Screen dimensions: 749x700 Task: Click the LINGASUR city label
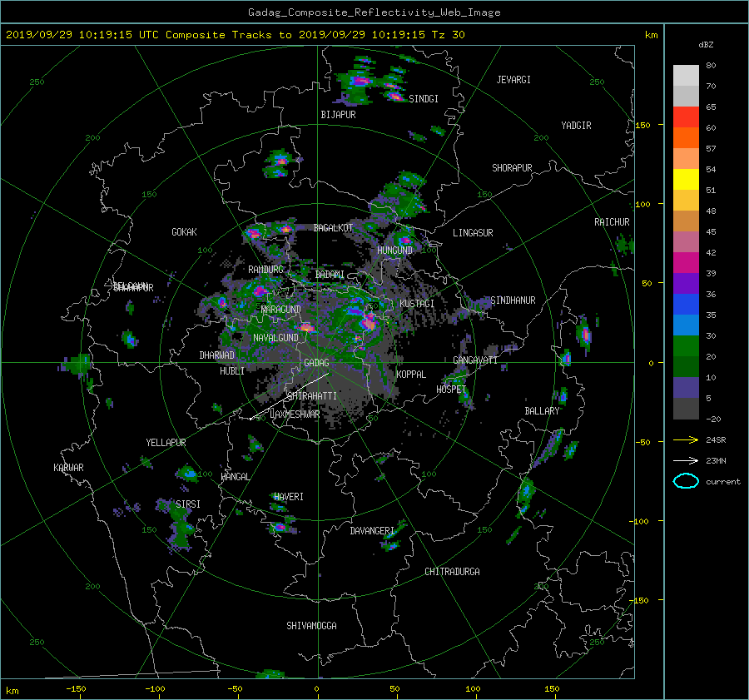point(473,233)
